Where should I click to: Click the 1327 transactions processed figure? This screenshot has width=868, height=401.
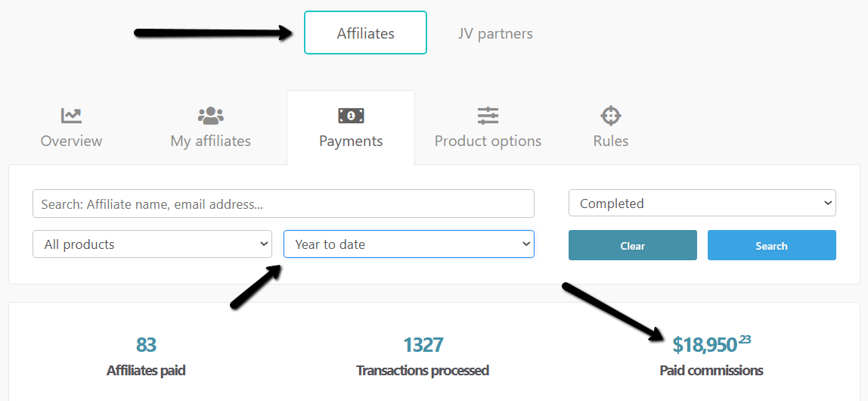coord(423,344)
